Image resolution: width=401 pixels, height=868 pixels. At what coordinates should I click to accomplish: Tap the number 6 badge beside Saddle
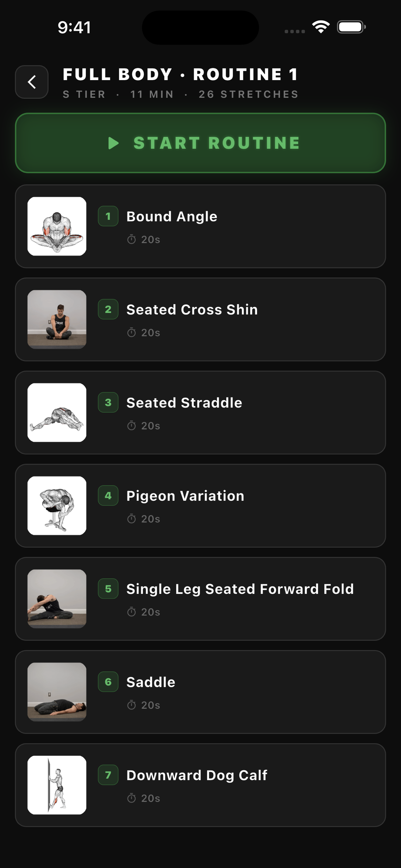pyautogui.click(x=108, y=682)
